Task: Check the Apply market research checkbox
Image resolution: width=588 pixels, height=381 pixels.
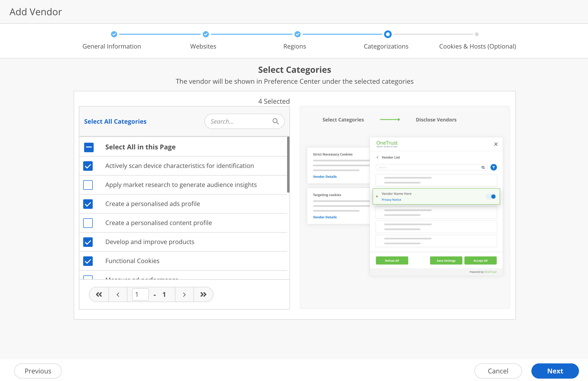Action: pyautogui.click(x=88, y=185)
